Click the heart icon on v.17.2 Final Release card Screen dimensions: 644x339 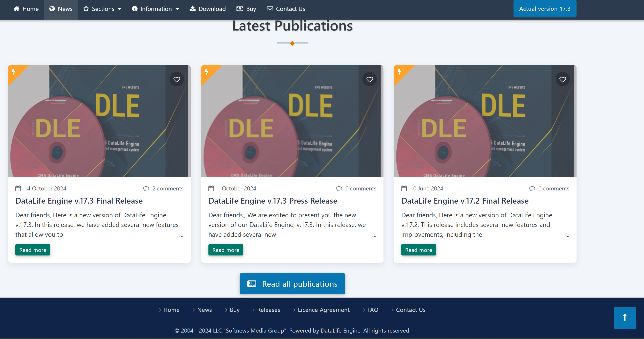point(563,79)
